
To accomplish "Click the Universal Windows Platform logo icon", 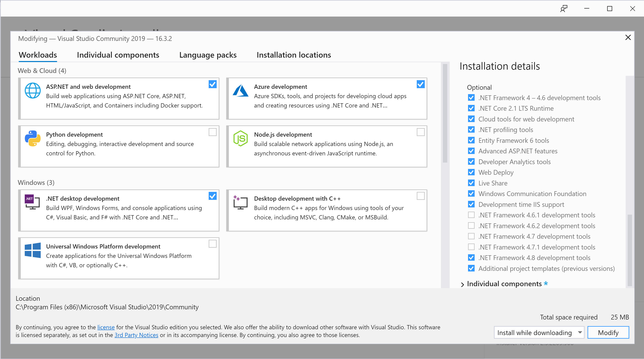I will pyautogui.click(x=33, y=250).
